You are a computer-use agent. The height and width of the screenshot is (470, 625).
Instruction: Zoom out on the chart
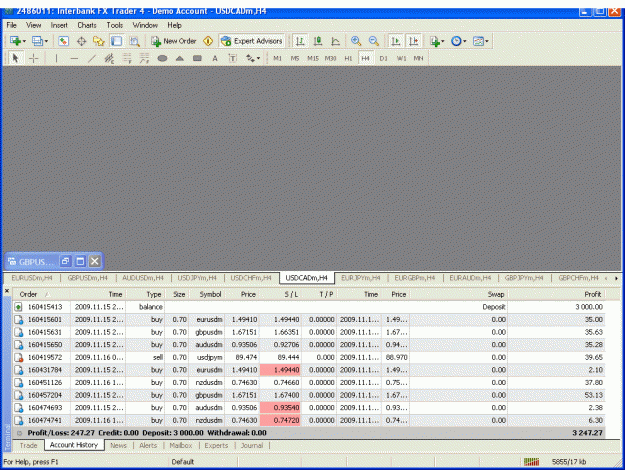point(373,41)
